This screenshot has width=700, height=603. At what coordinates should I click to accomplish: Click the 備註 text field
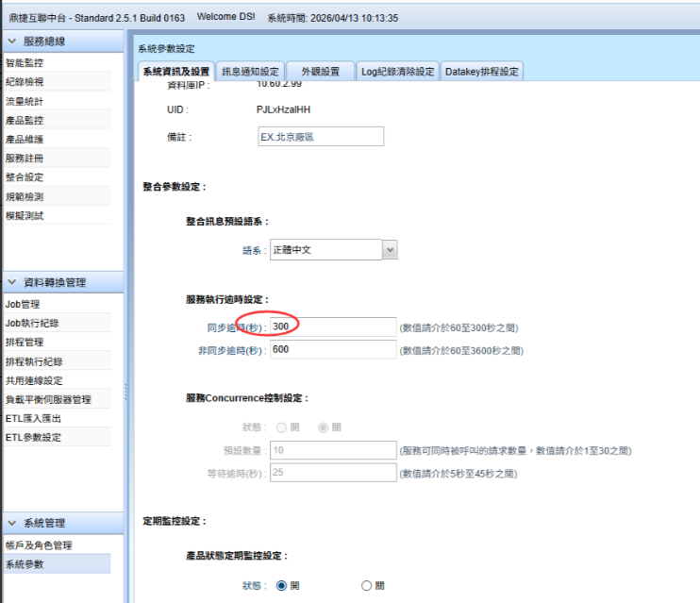[320, 137]
